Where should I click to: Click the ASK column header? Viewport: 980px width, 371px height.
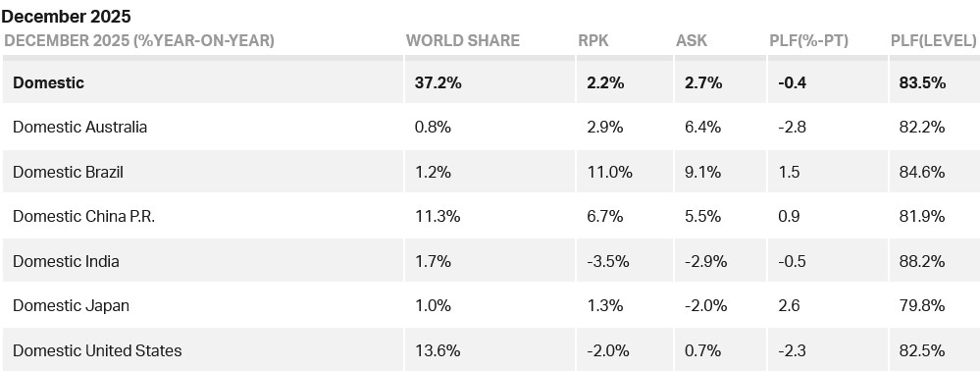click(x=692, y=40)
